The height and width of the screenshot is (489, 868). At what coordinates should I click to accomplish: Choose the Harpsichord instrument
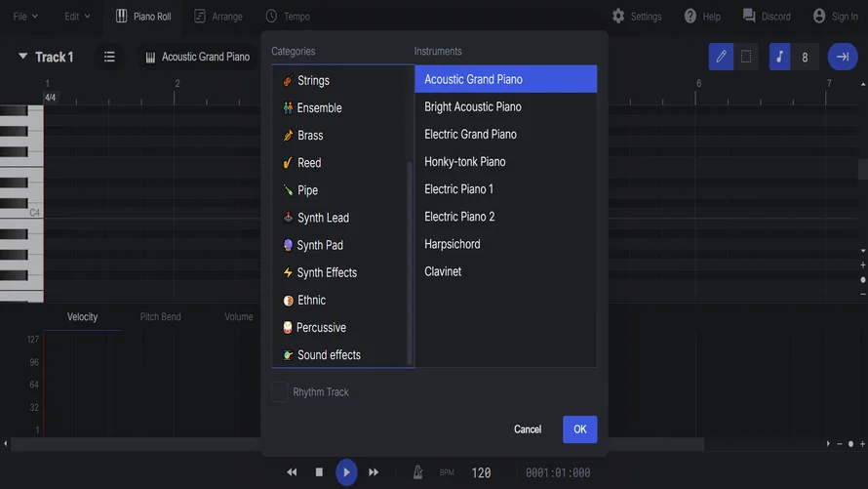point(505,244)
